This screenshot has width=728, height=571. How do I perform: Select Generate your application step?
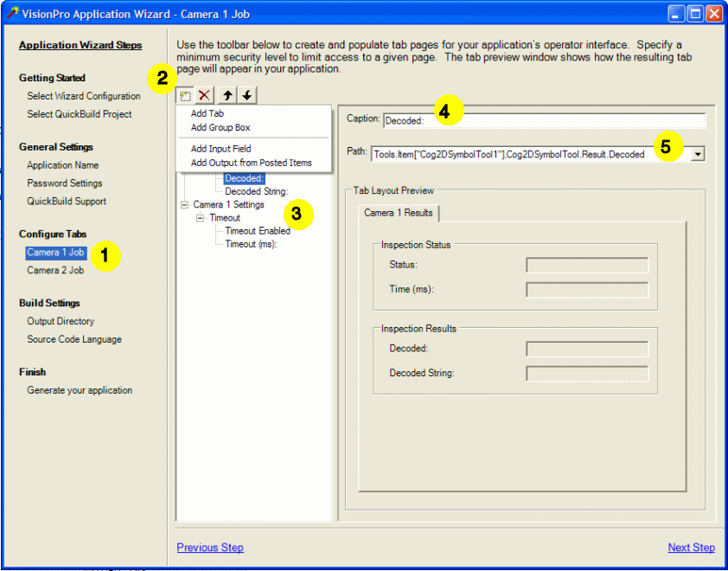pos(81,389)
